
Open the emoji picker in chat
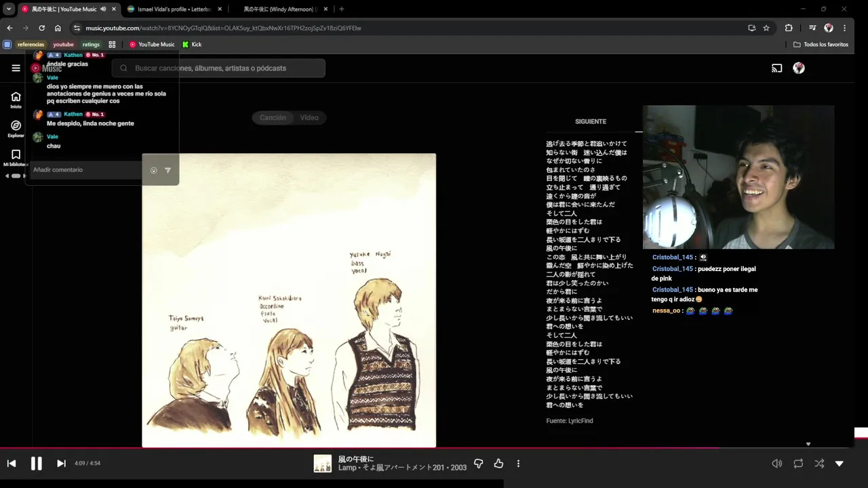coord(153,170)
